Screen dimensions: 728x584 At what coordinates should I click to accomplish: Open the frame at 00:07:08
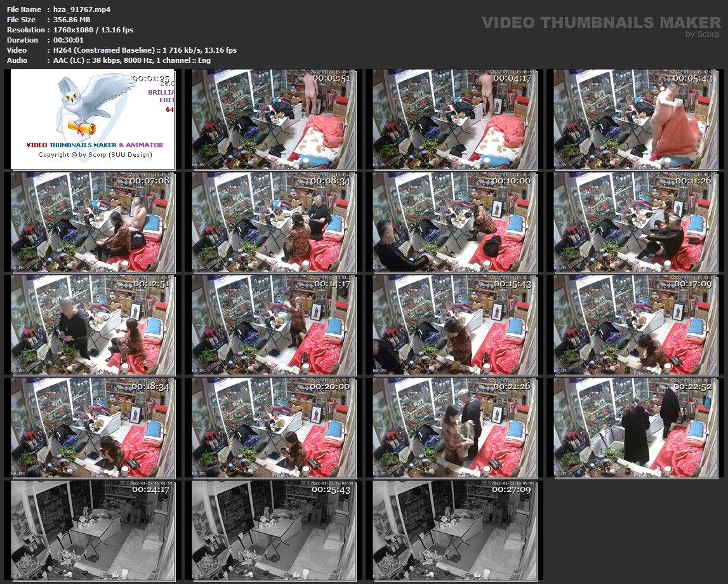click(x=93, y=222)
